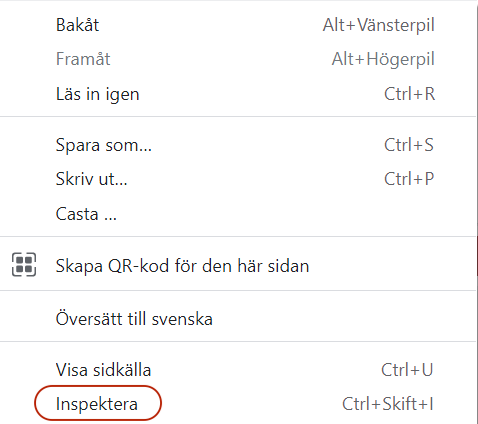Click the QR code icon
478x424 pixels.
coord(24,264)
